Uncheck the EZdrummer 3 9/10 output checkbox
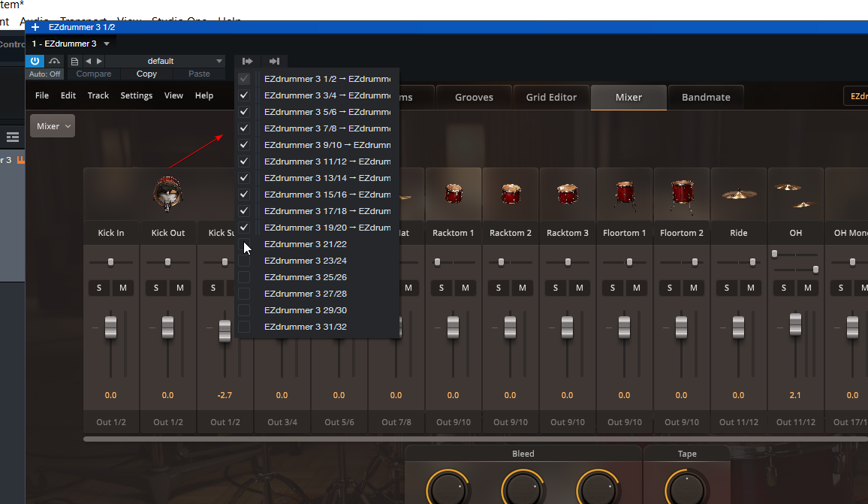Screen dimensions: 868x504 (x=244, y=145)
